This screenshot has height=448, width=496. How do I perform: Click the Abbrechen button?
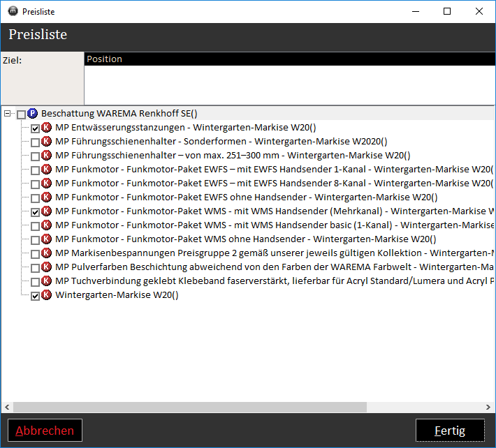pyautogui.click(x=45, y=431)
